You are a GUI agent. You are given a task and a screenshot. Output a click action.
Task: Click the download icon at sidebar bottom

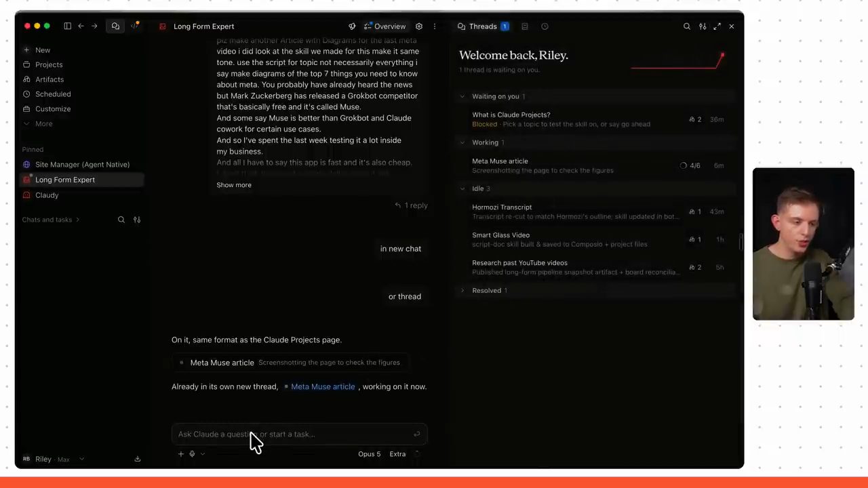click(x=138, y=459)
